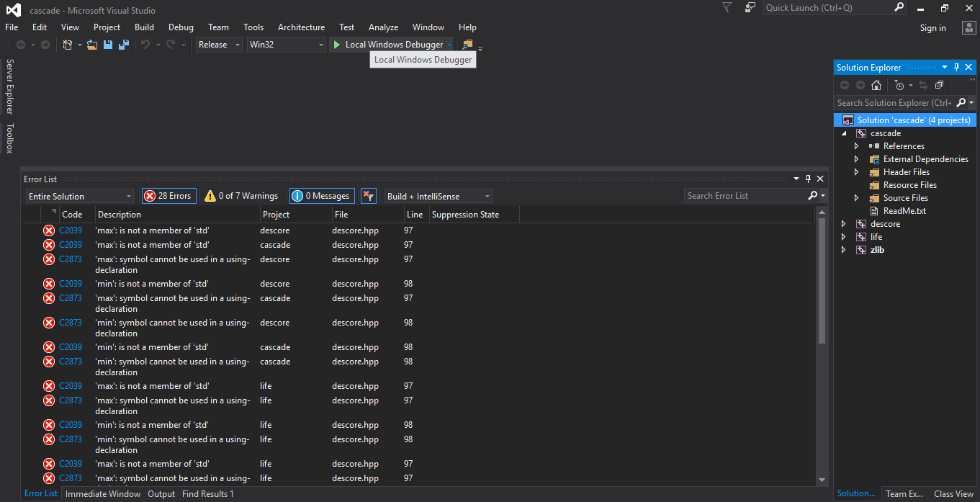Sort errors by the Line column header

coord(416,215)
